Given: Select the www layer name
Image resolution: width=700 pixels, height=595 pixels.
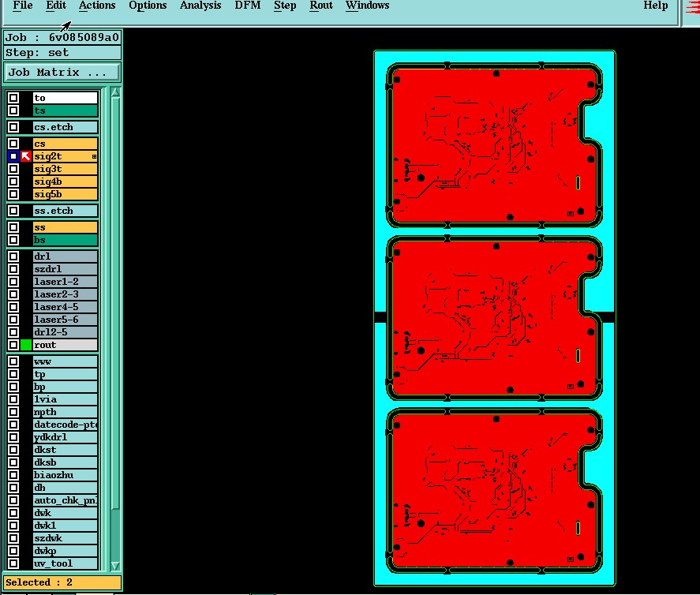Looking at the screenshot, I should (66, 361).
